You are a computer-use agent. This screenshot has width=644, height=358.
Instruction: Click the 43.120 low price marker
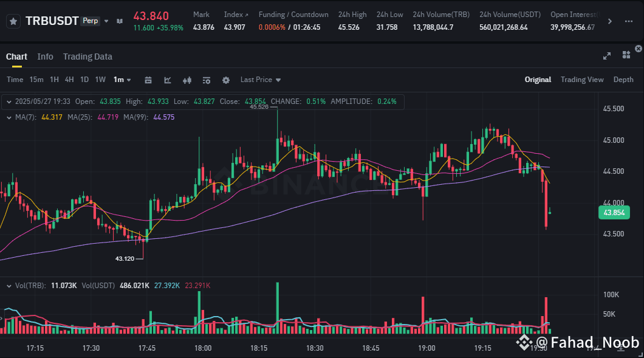pos(125,258)
